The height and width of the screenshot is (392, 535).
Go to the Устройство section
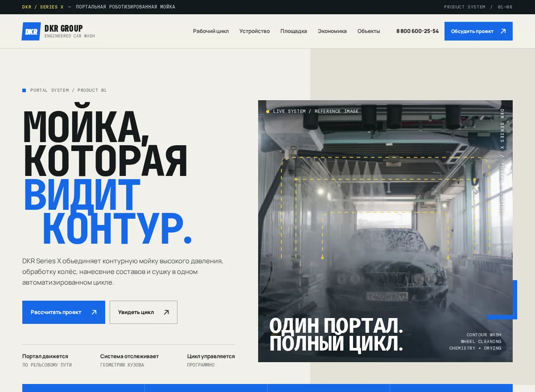(x=255, y=31)
